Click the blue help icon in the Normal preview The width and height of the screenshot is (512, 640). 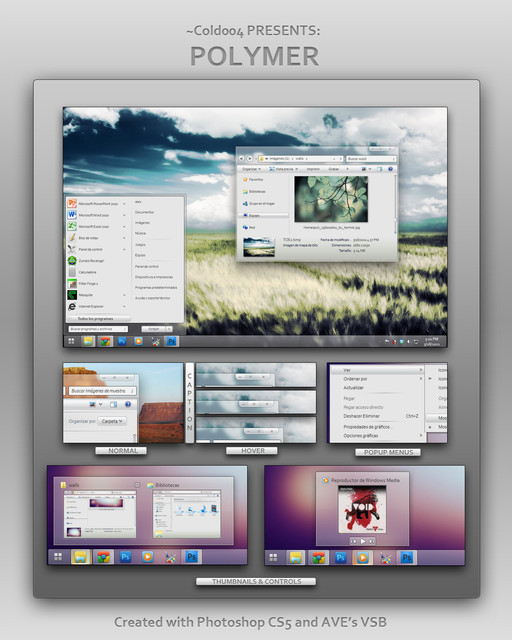pyautogui.click(x=128, y=404)
